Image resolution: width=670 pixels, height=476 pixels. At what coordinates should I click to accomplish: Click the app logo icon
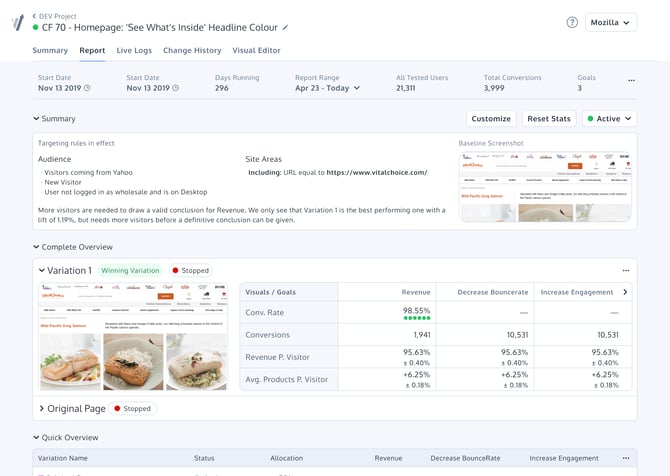tap(18, 23)
